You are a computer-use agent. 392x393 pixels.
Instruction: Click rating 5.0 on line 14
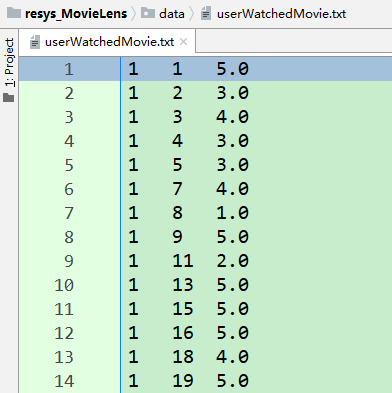tap(232, 381)
